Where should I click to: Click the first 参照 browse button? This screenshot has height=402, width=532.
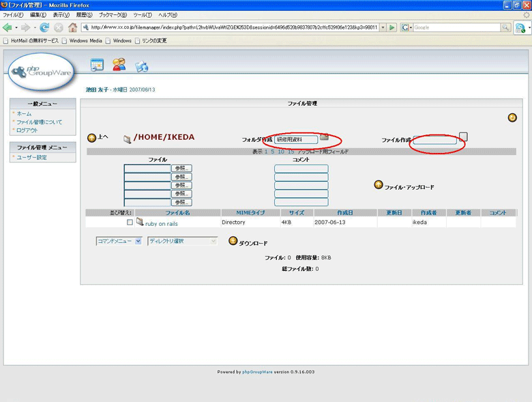click(x=181, y=168)
